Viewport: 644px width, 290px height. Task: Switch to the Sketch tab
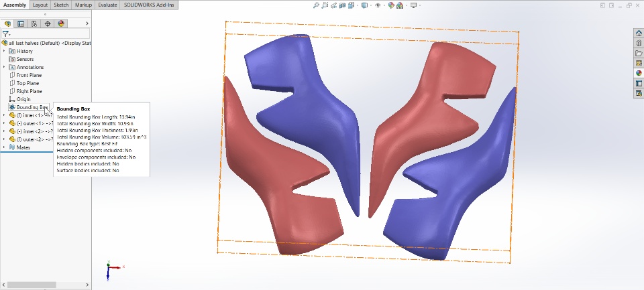61,5
